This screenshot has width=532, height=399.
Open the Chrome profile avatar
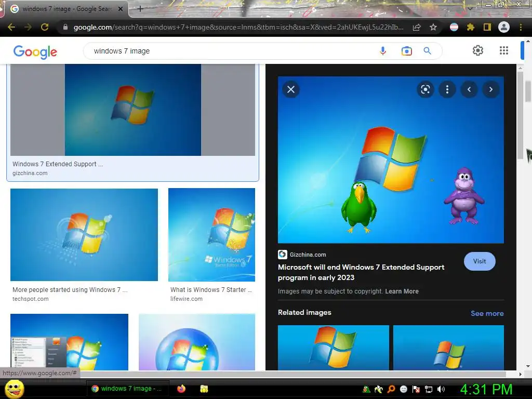[x=504, y=27]
